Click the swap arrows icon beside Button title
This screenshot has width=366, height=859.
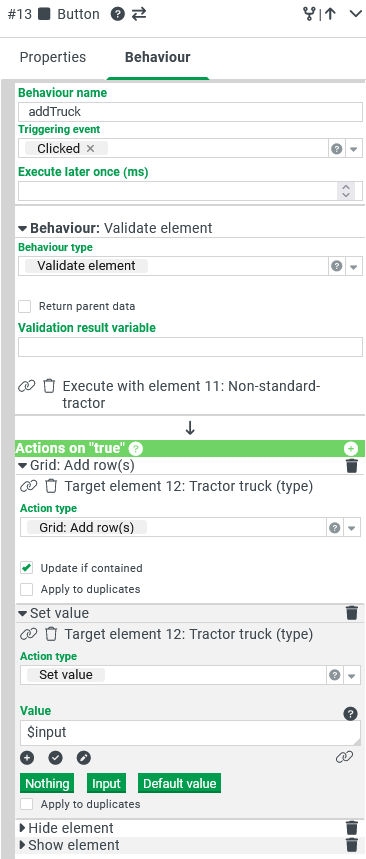[x=139, y=14]
